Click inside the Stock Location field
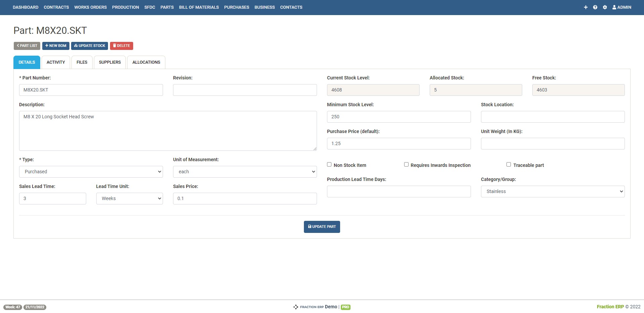This screenshot has width=644, height=313. [552, 117]
